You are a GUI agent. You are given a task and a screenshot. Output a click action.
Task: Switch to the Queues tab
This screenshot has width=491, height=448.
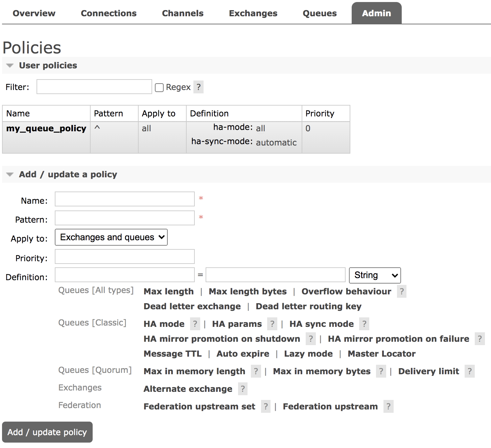pos(320,13)
